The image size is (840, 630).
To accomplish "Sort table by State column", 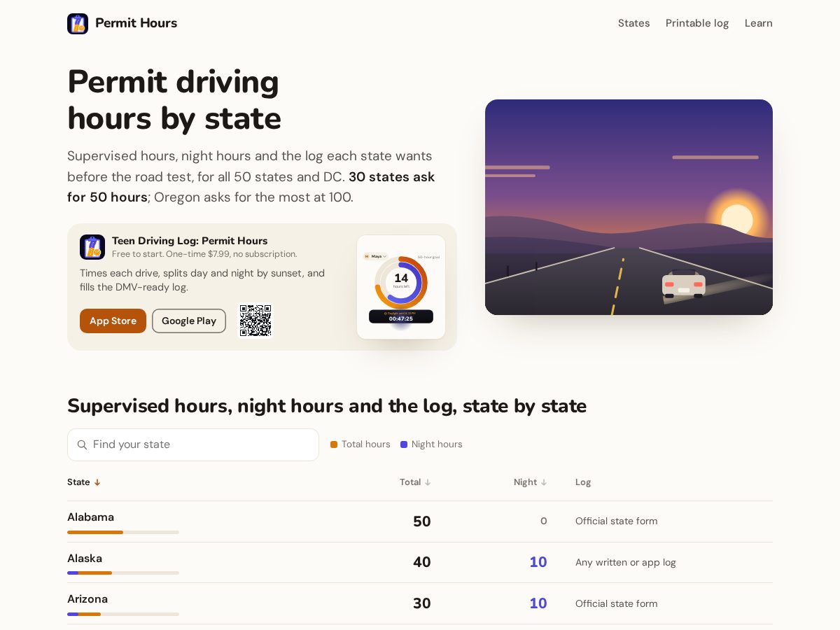I will click(84, 482).
